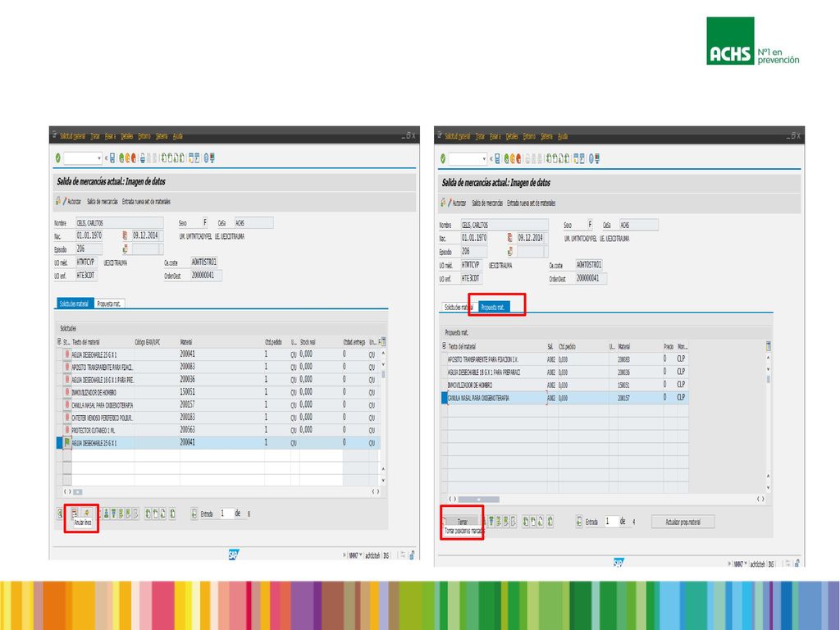This screenshot has width=840, height=630.
Task: Click the red Cancel icon in left window
Action: point(134,158)
